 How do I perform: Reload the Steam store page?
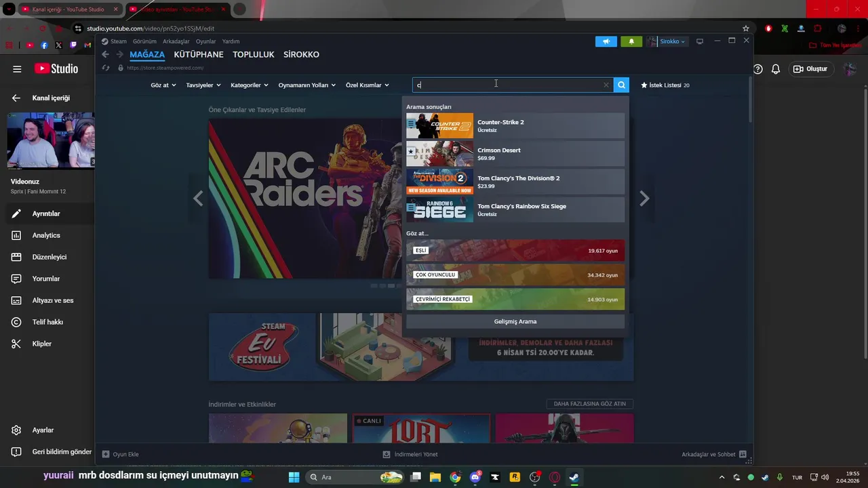point(106,68)
